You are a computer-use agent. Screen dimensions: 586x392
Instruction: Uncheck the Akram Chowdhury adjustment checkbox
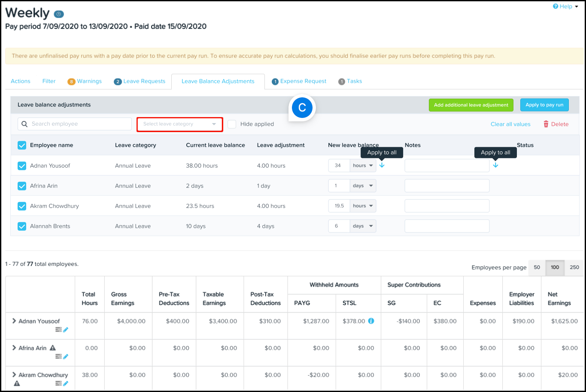point(22,206)
